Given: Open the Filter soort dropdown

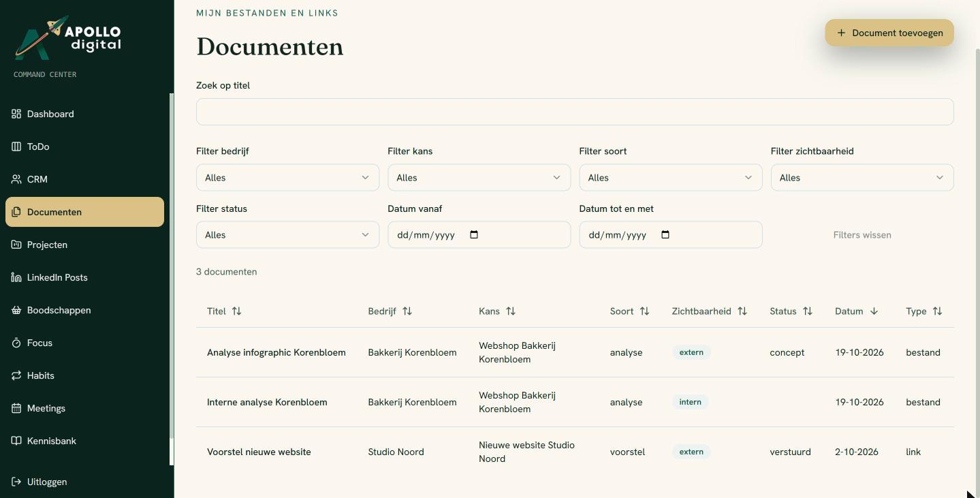Looking at the screenshot, I should (x=671, y=178).
